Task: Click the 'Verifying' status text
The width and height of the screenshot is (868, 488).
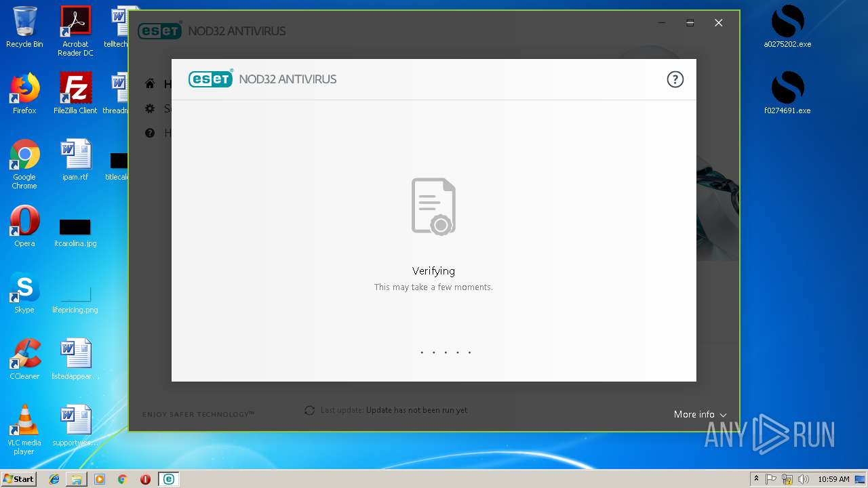Action: 434,270
